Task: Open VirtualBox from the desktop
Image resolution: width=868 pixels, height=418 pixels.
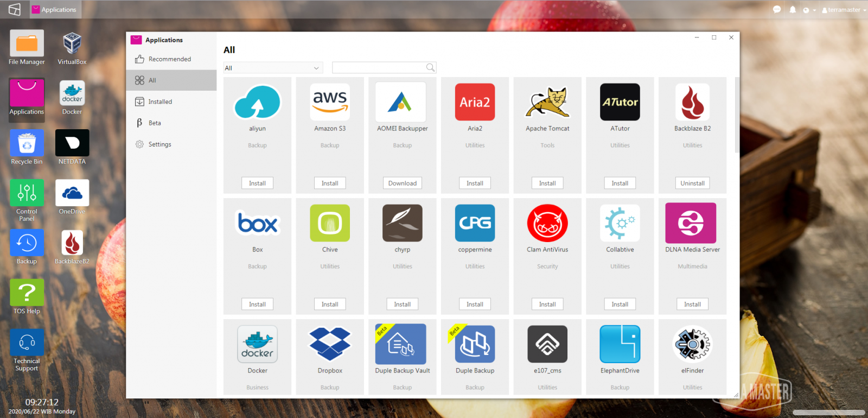Action: coord(72,44)
